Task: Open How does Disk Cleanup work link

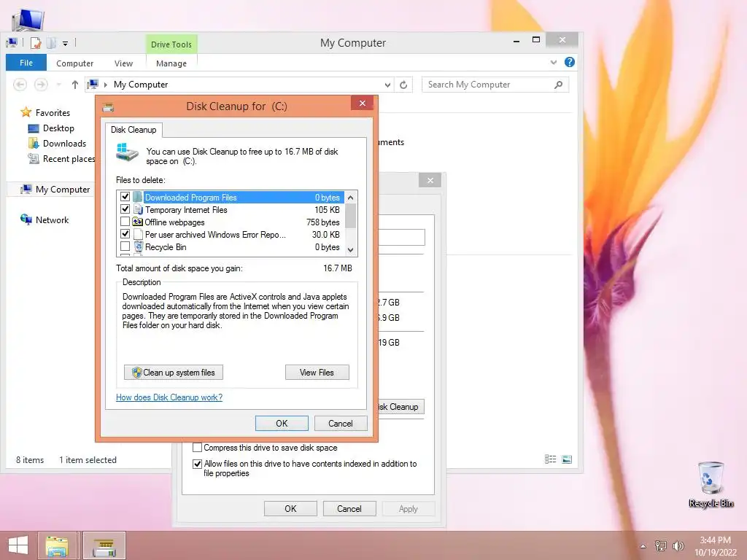Action: point(169,397)
